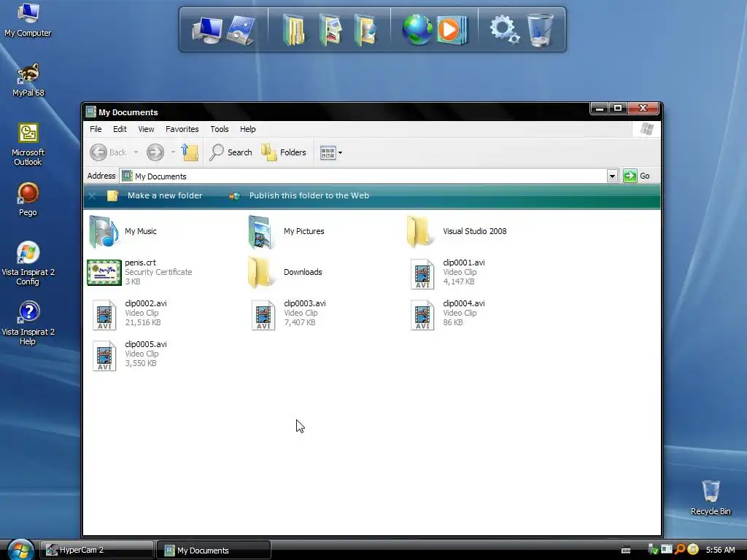Image resolution: width=747 pixels, height=560 pixels.
Task: Open the documents folder dock icon
Action: (293, 30)
